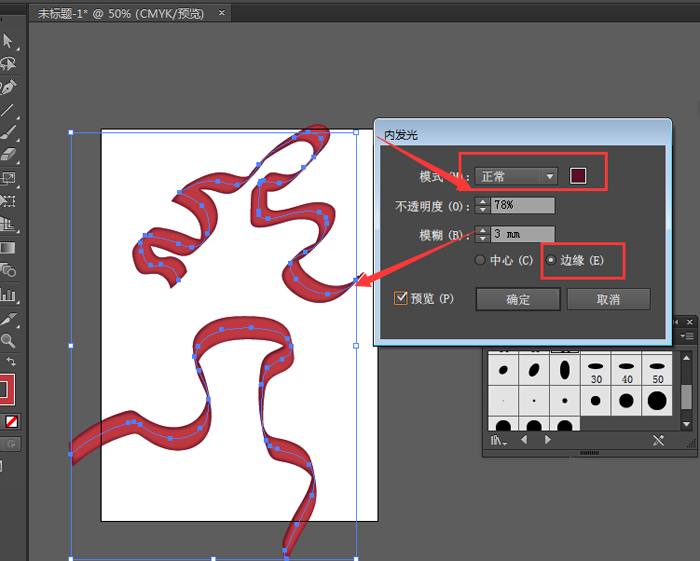The width and height of the screenshot is (700, 561).
Task: Select the Perspective Grid tool
Action: [x=8, y=224]
